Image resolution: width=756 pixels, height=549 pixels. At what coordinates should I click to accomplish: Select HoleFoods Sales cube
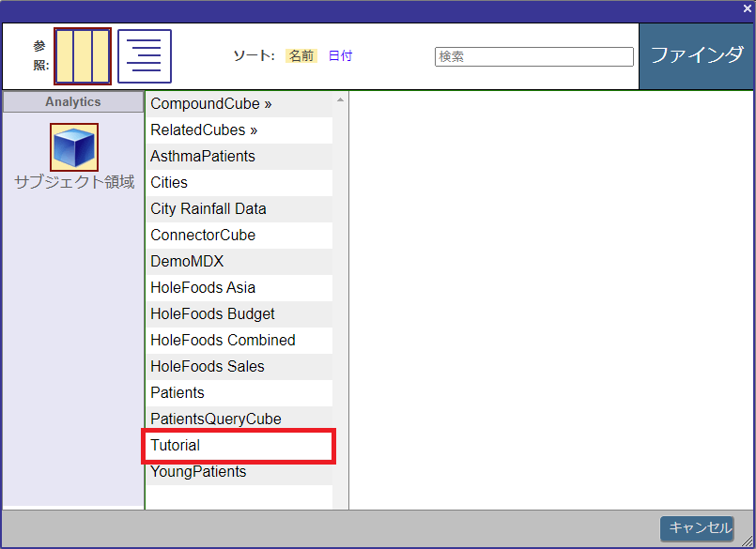click(x=208, y=367)
